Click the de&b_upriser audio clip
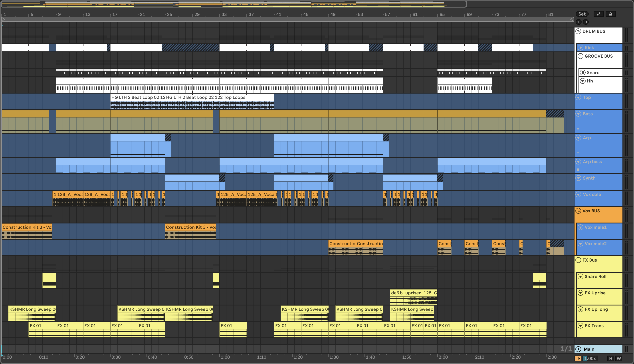Screen dimensions: 634x364 tap(414, 293)
